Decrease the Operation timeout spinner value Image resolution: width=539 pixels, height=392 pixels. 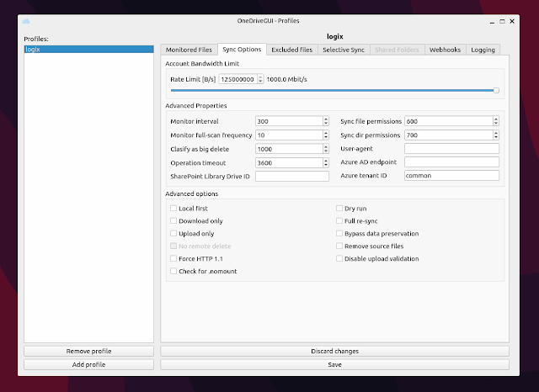325,165
